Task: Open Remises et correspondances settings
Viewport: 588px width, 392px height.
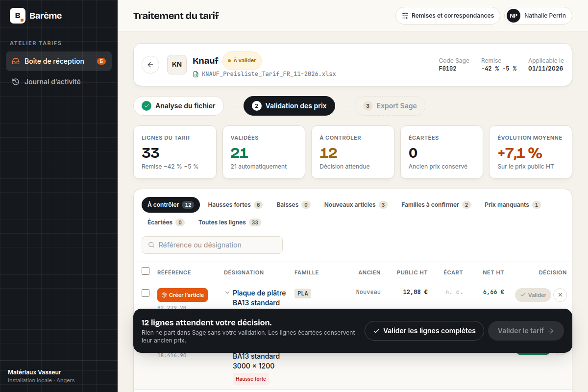Action: click(x=448, y=16)
